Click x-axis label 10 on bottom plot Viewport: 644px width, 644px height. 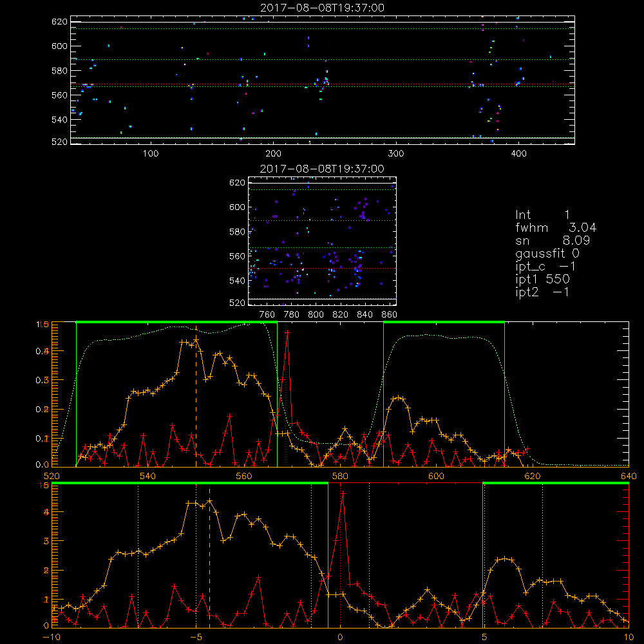click(x=629, y=637)
